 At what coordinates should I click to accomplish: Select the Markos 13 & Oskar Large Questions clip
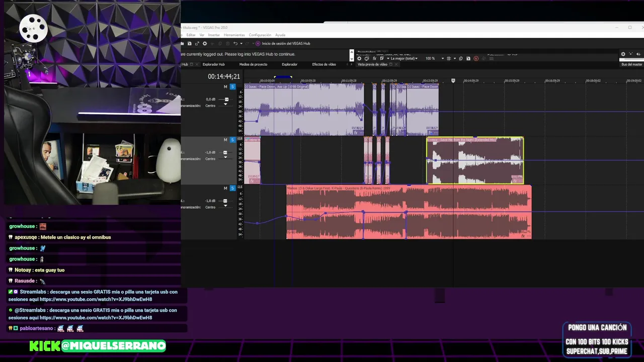(409, 212)
